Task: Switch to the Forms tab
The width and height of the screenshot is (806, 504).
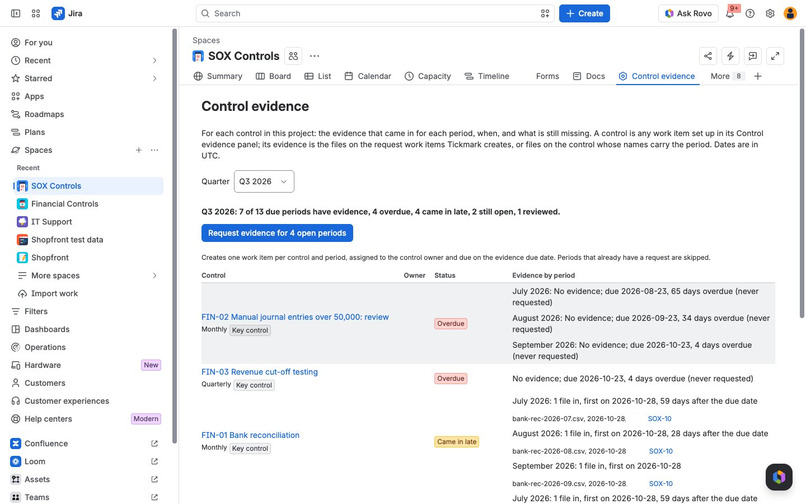Action: point(547,76)
